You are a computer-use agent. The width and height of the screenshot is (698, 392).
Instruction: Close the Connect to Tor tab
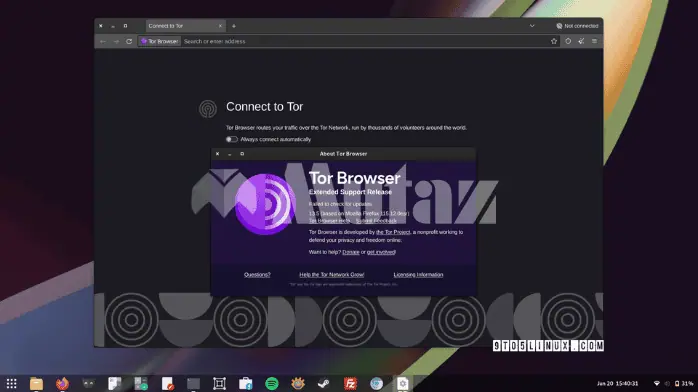(220, 26)
